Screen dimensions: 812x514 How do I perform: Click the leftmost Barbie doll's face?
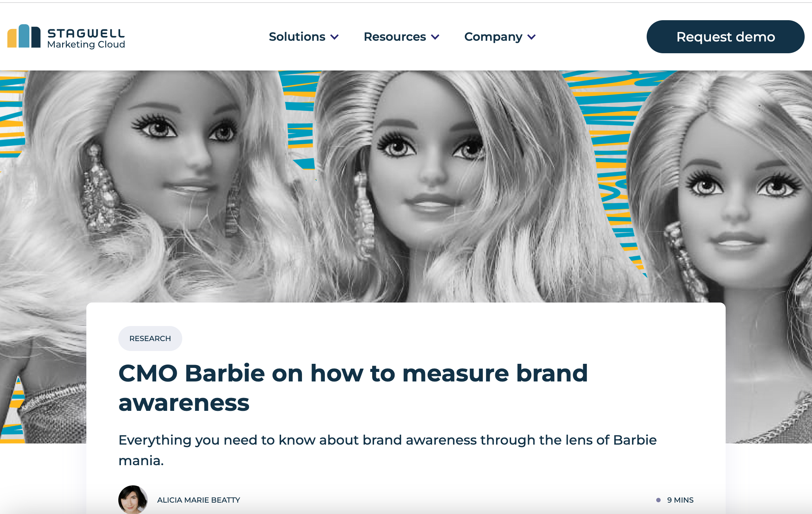click(x=176, y=154)
